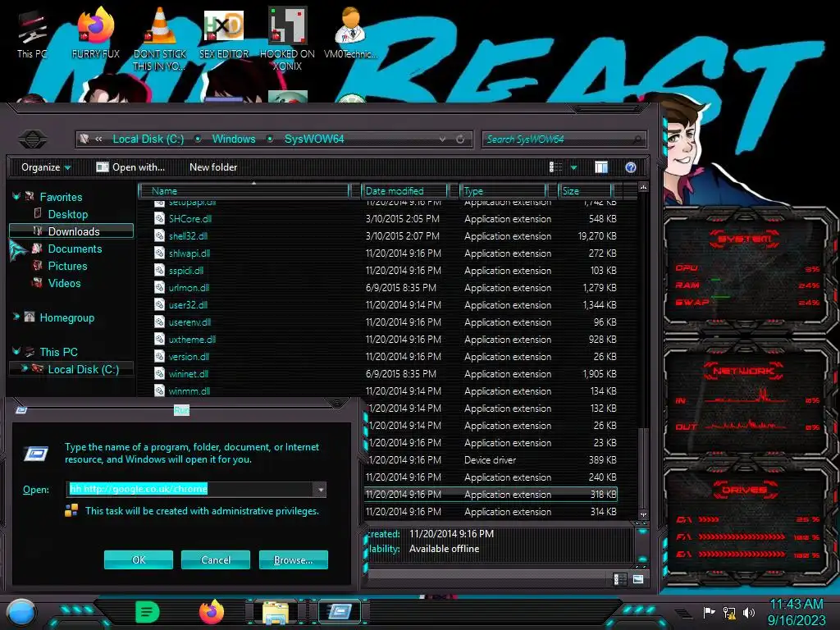This screenshot has height=630, width=840.
Task: Click Cancel in the Run dialog
Action: click(x=216, y=559)
